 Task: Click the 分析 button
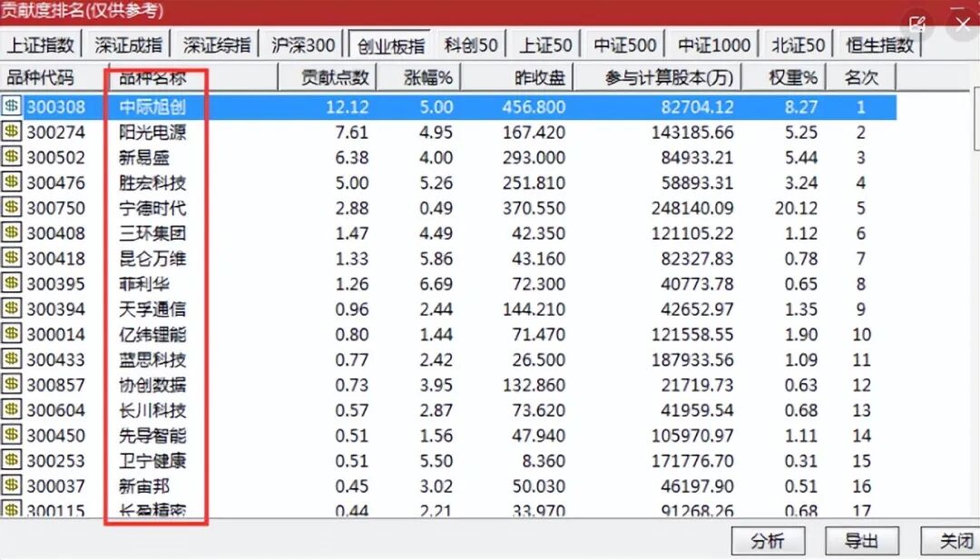coord(768,541)
